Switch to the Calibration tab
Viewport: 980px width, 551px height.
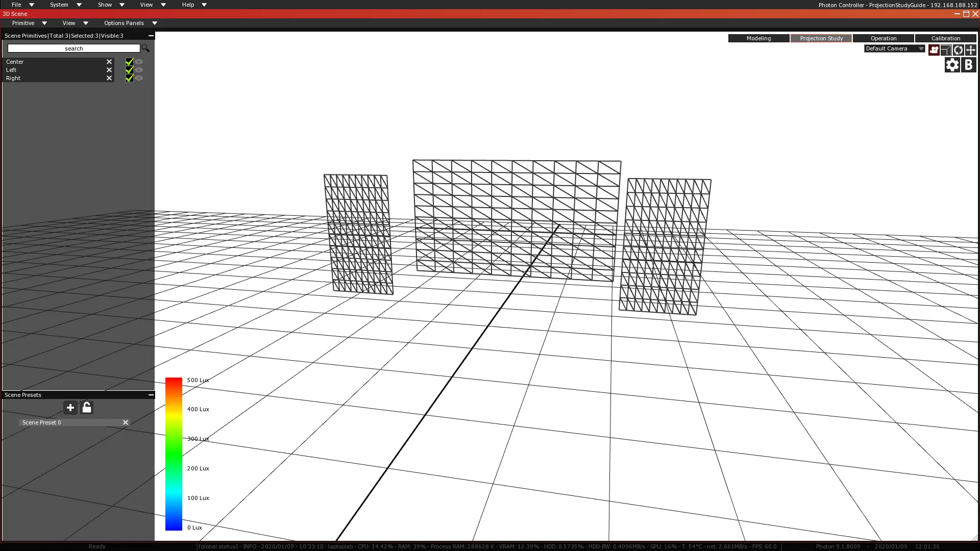(x=946, y=38)
